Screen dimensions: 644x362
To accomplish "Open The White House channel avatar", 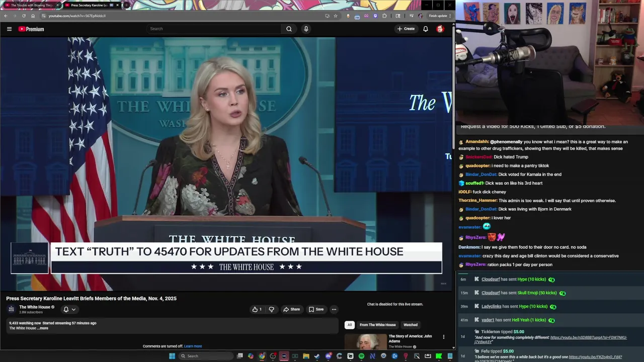I will pos(11,309).
